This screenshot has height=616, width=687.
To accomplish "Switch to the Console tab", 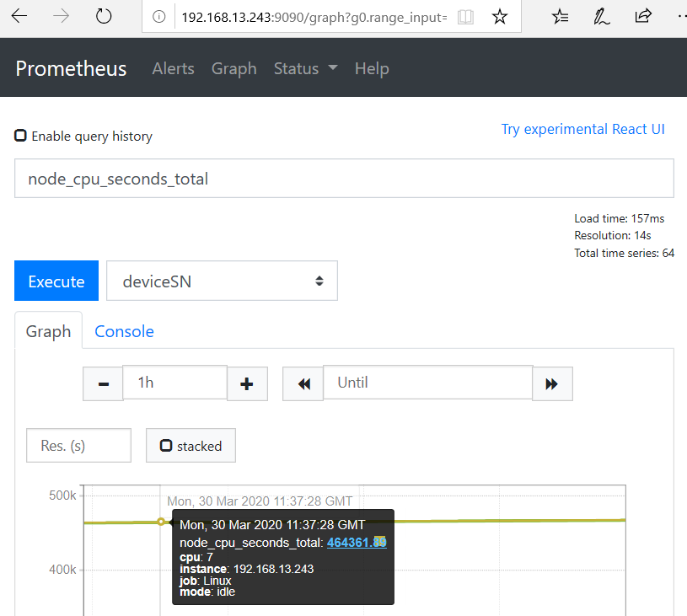I will (125, 331).
